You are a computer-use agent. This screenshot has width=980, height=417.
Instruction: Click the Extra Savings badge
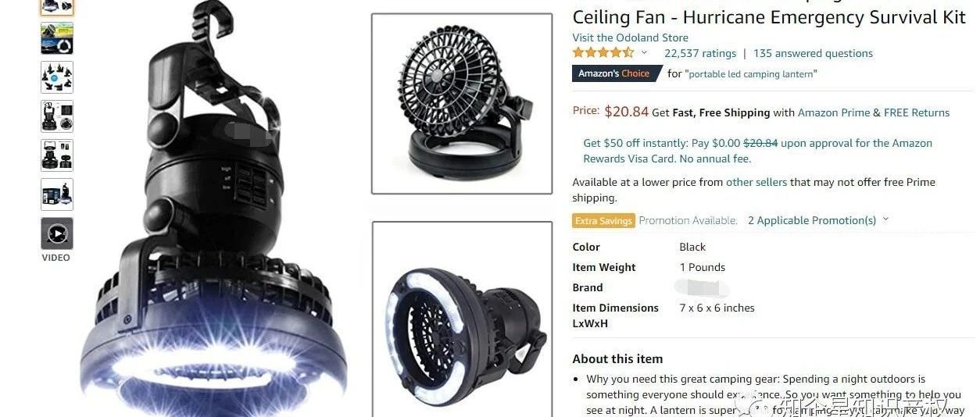point(603,221)
